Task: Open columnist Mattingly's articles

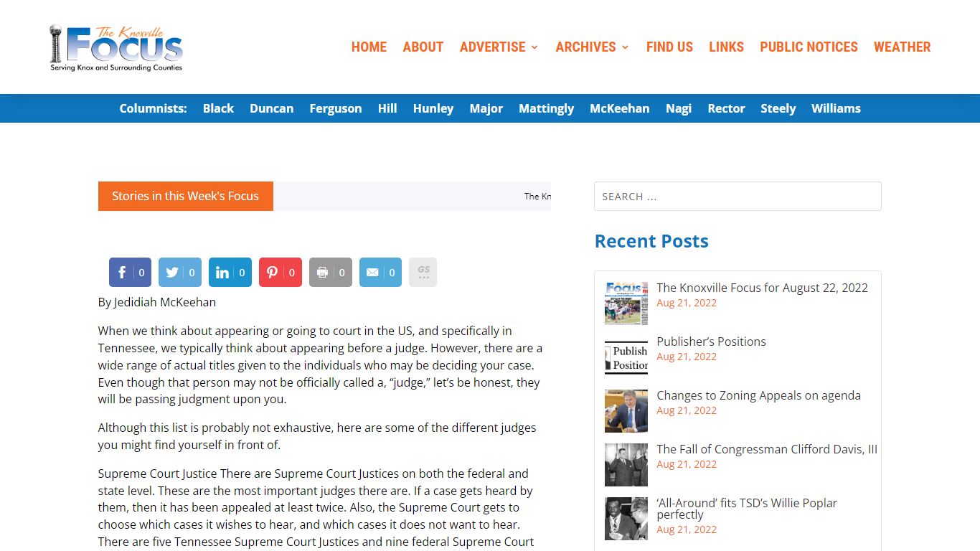Action: [x=546, y=108]
